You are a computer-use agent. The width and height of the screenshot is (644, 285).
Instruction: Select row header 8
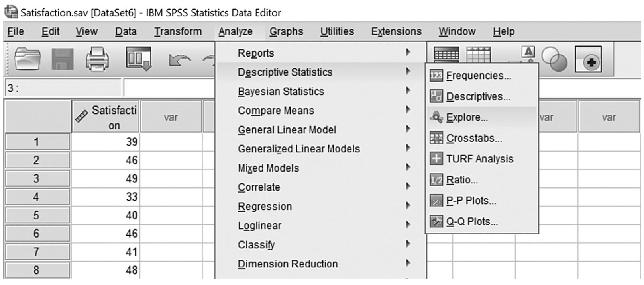[x=37, y=270]
